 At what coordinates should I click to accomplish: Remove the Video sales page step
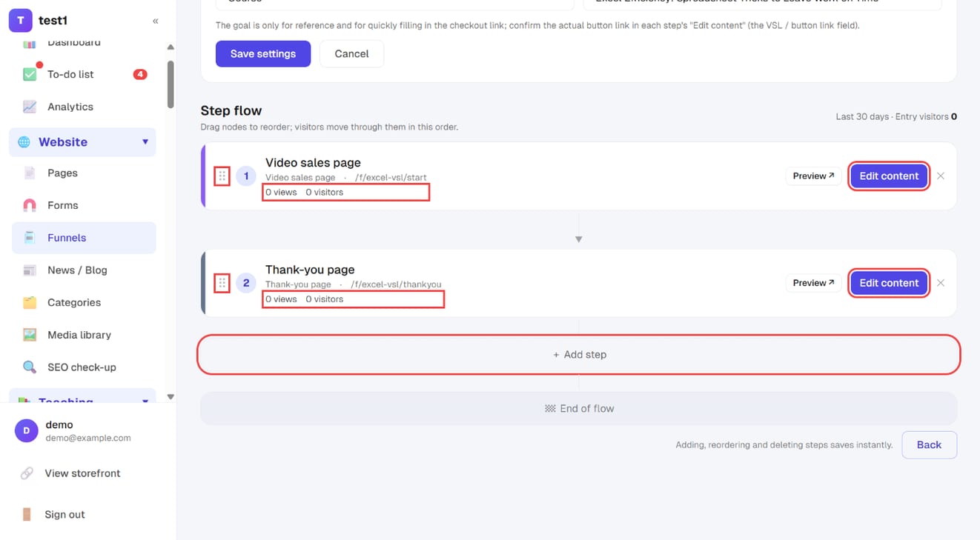click(x=941, y=176)
